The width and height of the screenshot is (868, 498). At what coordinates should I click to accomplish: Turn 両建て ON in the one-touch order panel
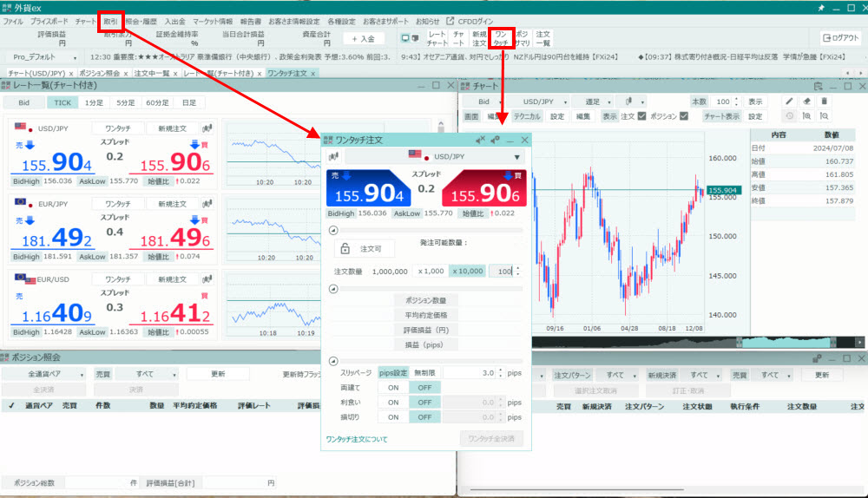click(x=393, y=388)
